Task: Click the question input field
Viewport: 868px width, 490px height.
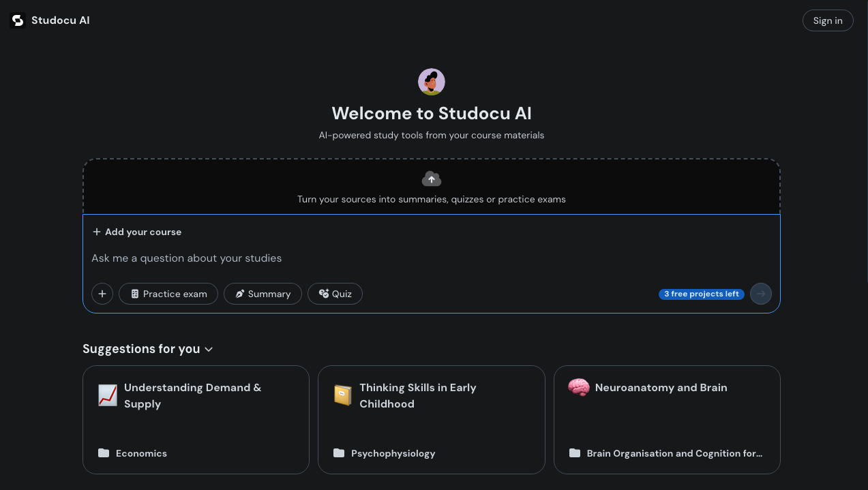Action: tap(431, 258)
